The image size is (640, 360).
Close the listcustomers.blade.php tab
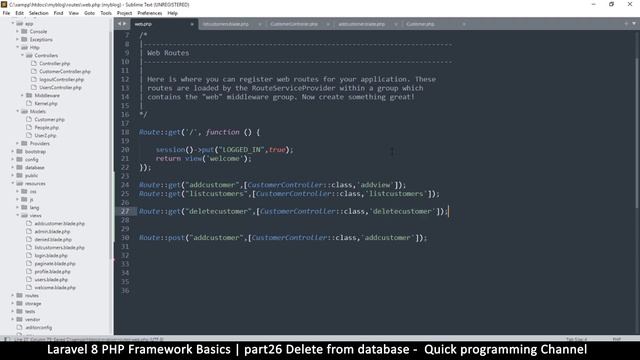tap(260, 24)
